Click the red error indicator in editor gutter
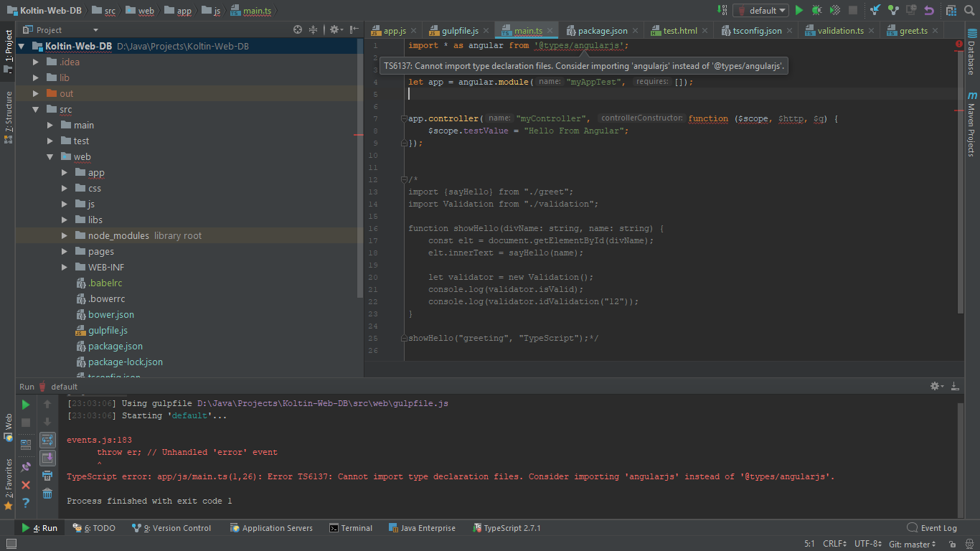The image size is (980, 551). (959, 44)
